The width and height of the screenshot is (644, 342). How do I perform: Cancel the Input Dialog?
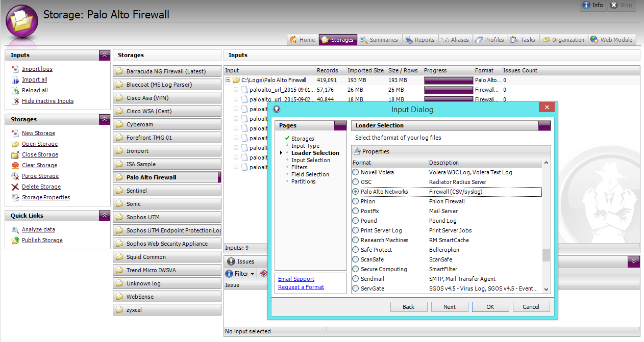coord(531,307)
